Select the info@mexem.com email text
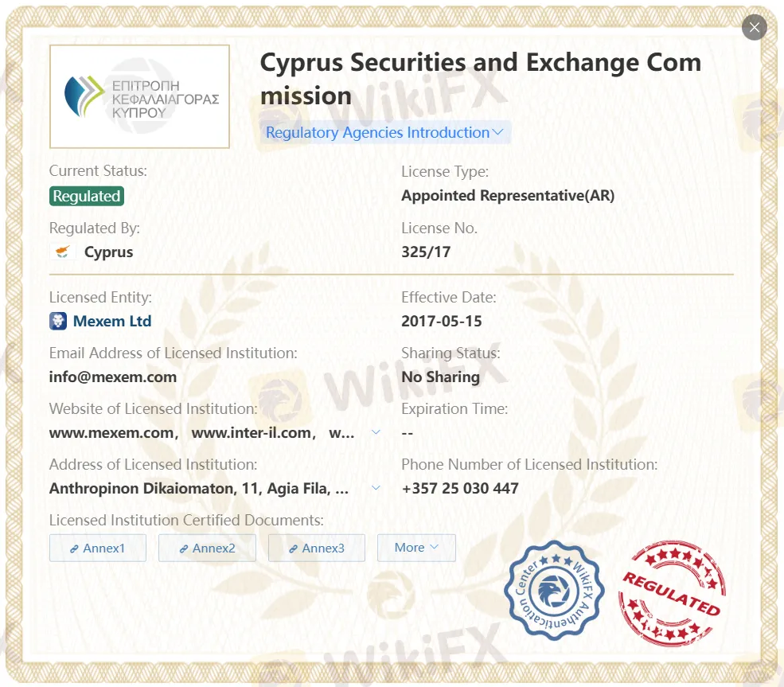784x687 pixels. pos(113,377)
